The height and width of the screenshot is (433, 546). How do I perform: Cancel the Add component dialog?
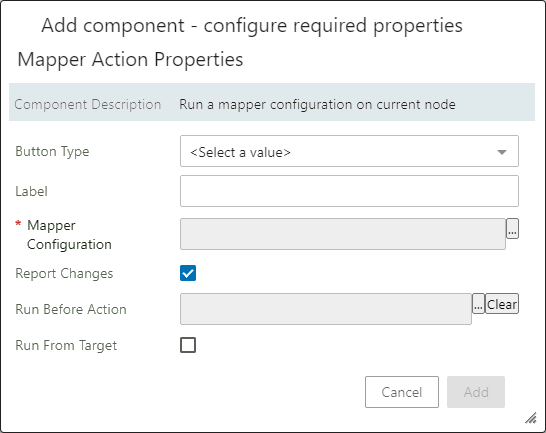click(x=402, y=392)
